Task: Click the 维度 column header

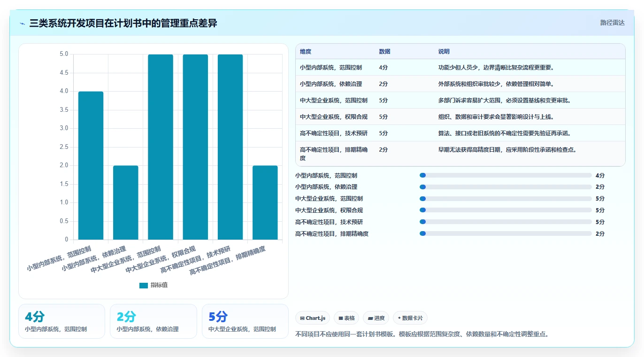Action: point(306,52)
